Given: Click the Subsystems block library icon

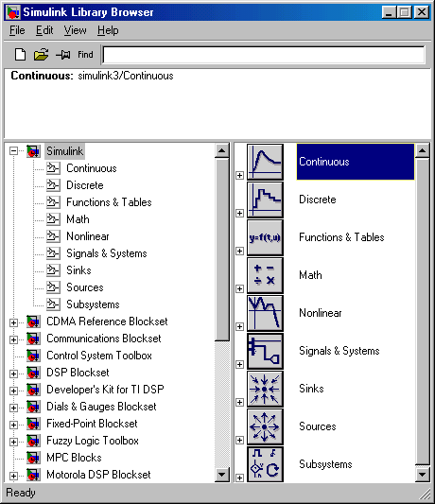Looking at the screenshot, I should (x=265, y=464).
